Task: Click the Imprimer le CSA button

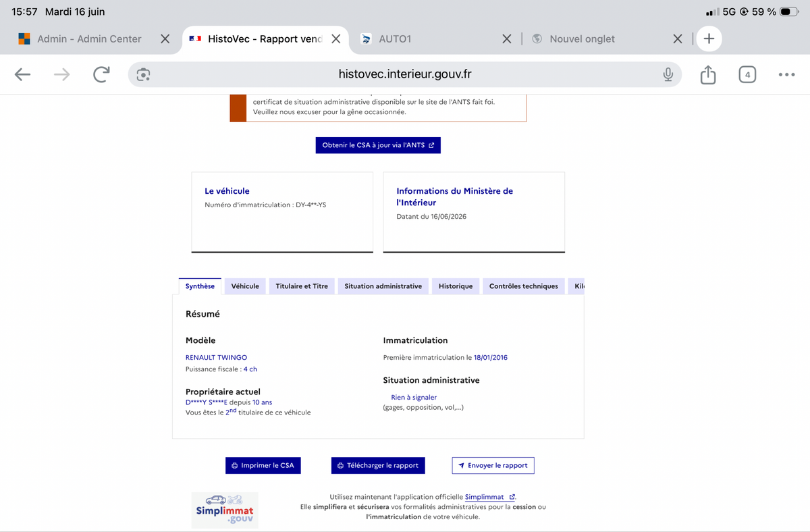Action: coord(263,465)
